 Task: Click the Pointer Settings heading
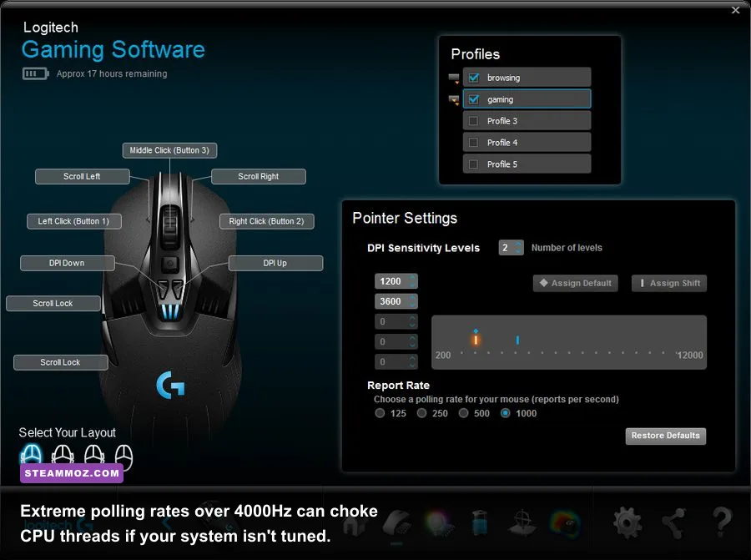(x=405, y=219)
